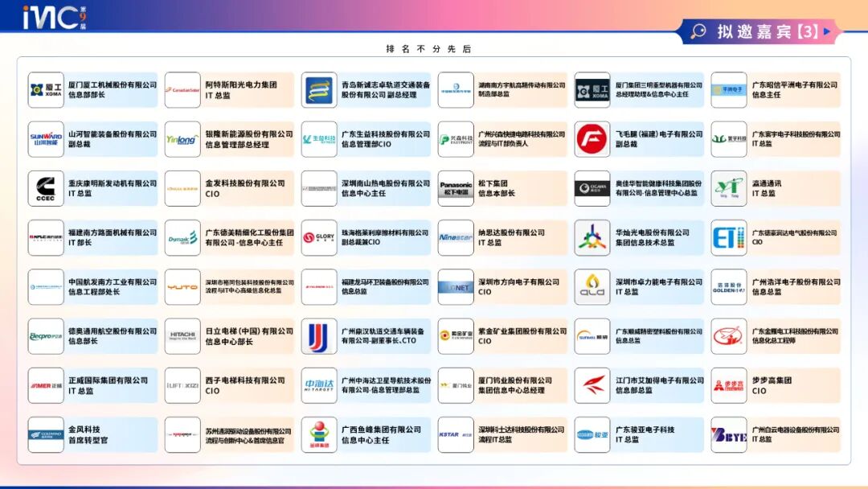Select 中国航发南方工业有限公司 entry
Image resolution: width=868 pixels, height=489 pixels.
click(113, 287)
